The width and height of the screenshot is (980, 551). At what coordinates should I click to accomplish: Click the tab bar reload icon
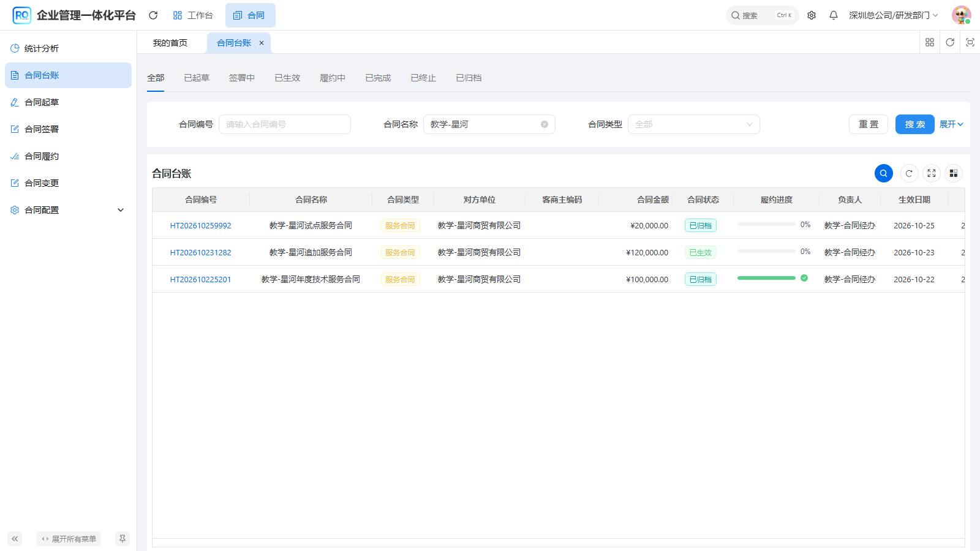coord(950,42)
